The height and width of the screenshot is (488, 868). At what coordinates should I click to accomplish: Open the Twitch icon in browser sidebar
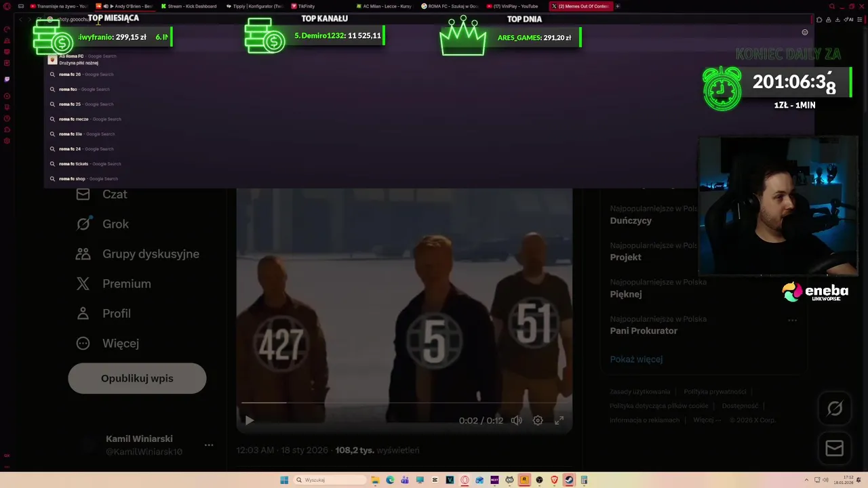pos(7,79)
